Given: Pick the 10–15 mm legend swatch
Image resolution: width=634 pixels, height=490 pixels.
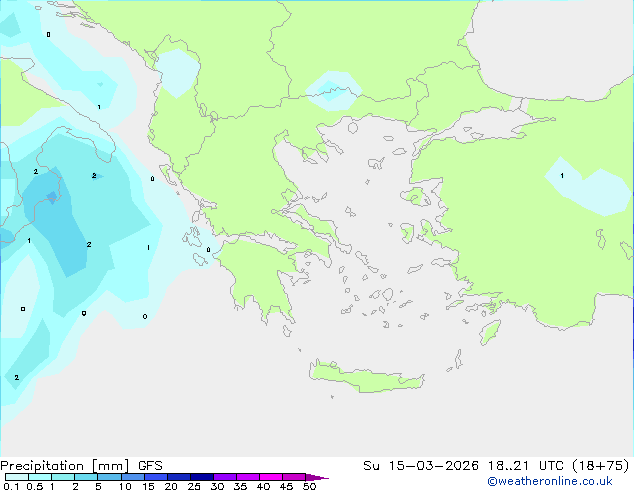Looking at the screenshot, I should [x=132, y=477].
